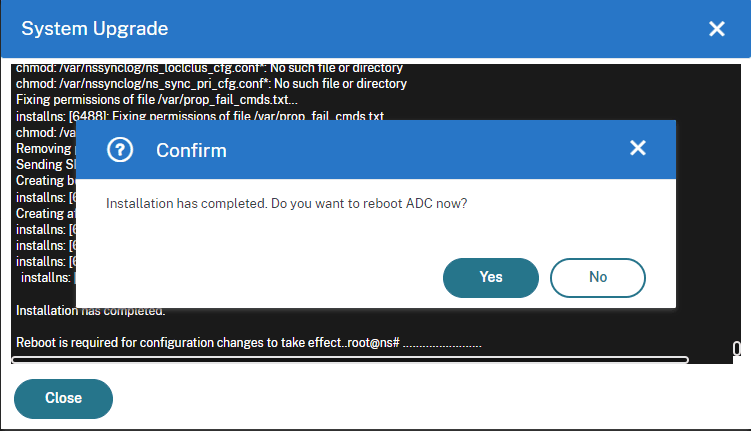The width and height of the screenshot is (751, 431).
Task: Click the vertical scroll handle at log's right edge
Action: pos(737,348)
